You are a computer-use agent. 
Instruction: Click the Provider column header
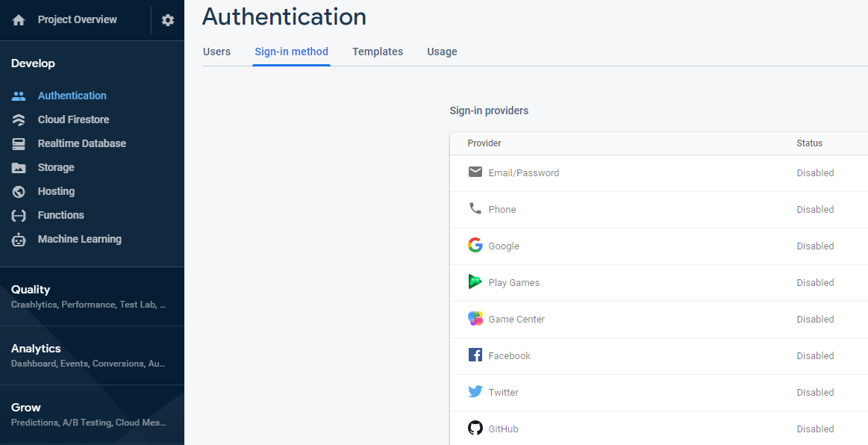click(x=484, y=143)
